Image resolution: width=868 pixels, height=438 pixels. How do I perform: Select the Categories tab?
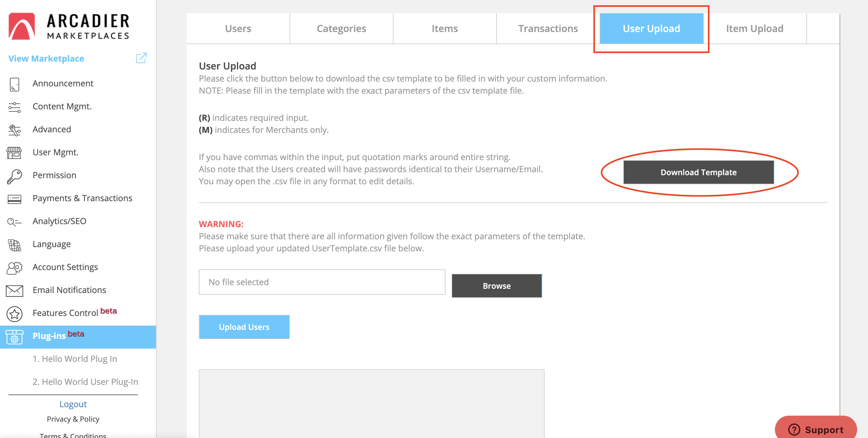click(x=341, y=29)
